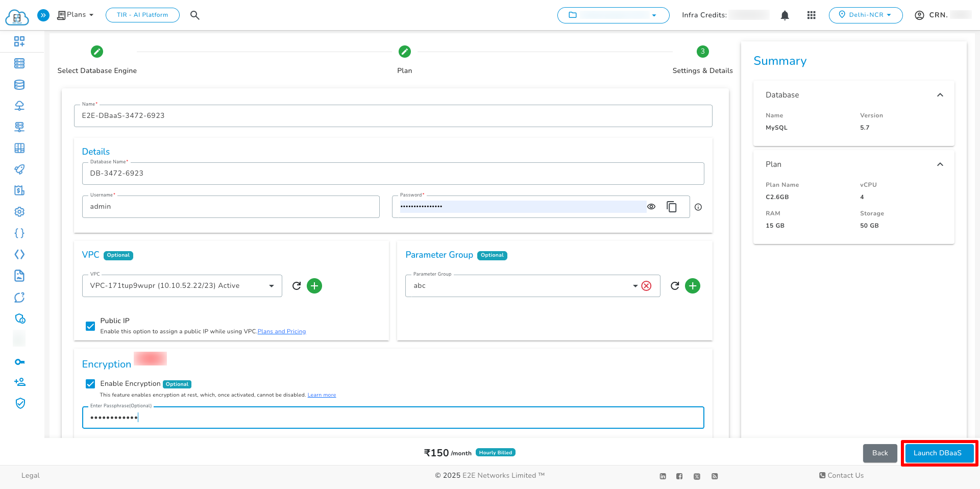This screenshot has width=980, height=489.
Task: Copy the generated password
Action: [672, 206]
